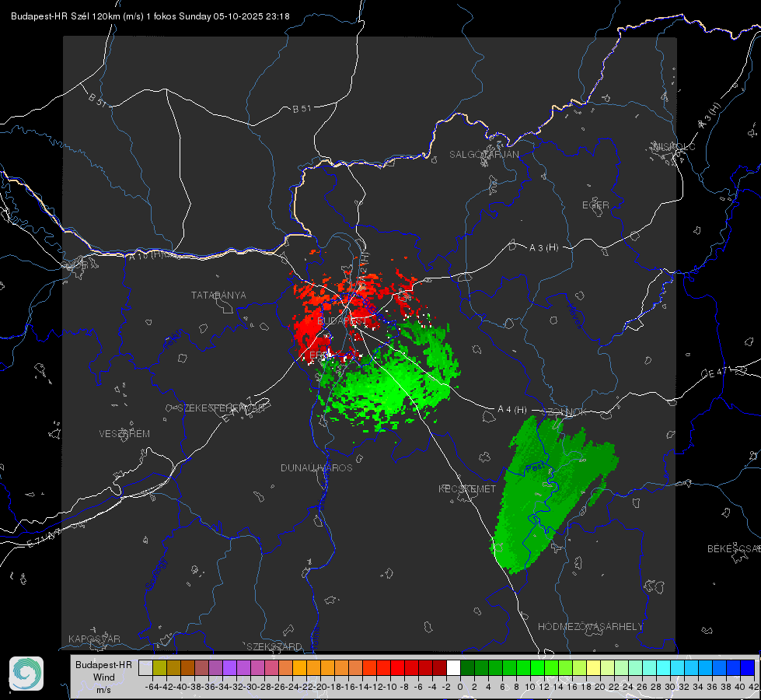The width and height of the screenshot is (761, 700).
Task: Click the SALGÓTARJÁN city label
Action: click(483, 155)
